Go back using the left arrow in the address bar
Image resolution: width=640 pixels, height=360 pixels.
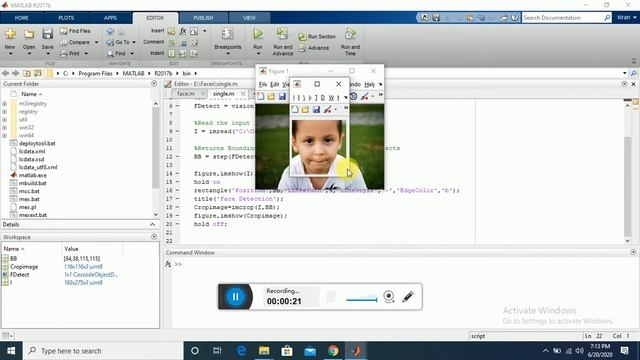tap(5, 73)
